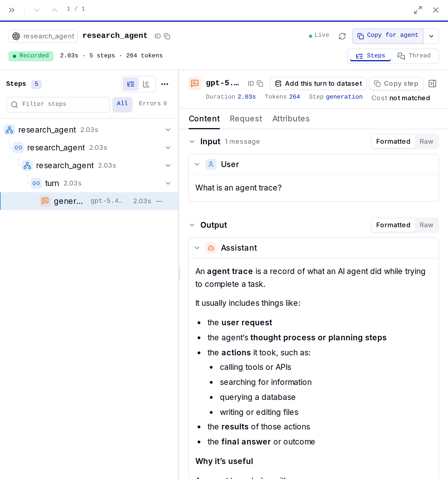Viewport: 448px width, 479px height.
Task: Copy research_agent trace ID
Action: click(167, 36)
